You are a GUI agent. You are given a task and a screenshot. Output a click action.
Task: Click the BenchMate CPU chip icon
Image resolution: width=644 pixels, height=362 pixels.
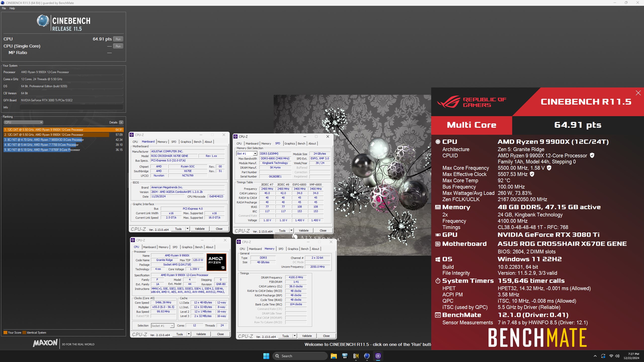tap(438, 142)
